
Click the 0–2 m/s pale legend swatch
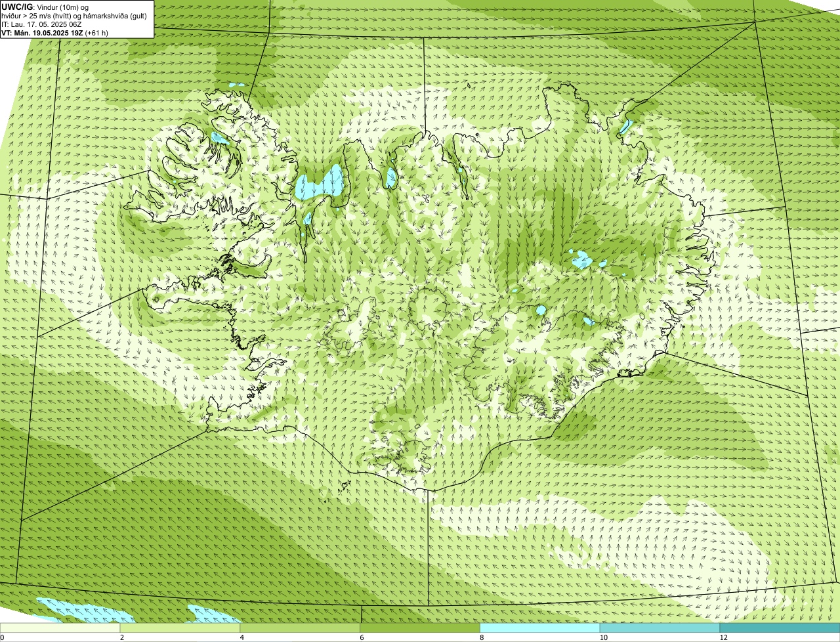click(x=60, y=628)
